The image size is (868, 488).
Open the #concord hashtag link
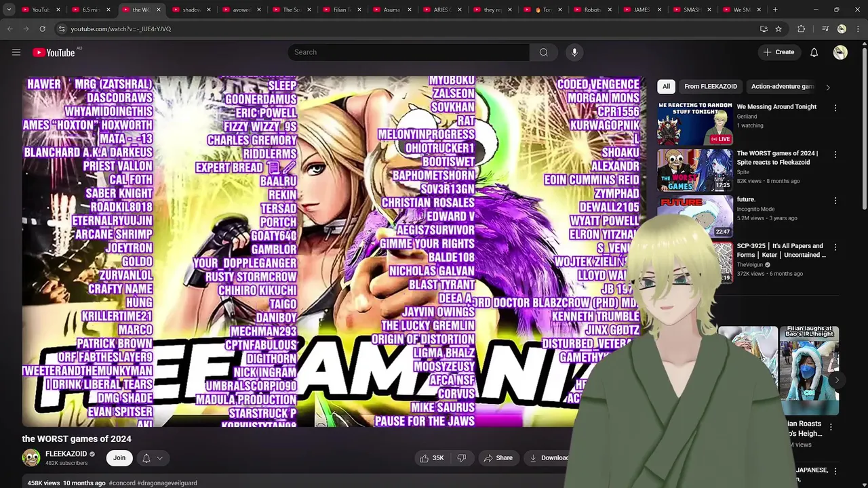(121, 483)
